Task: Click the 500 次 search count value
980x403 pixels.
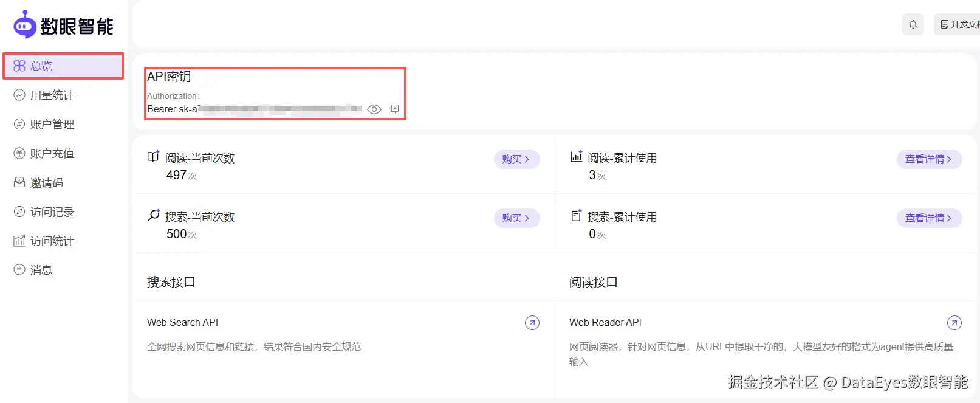Action: [x=181, y=234]
